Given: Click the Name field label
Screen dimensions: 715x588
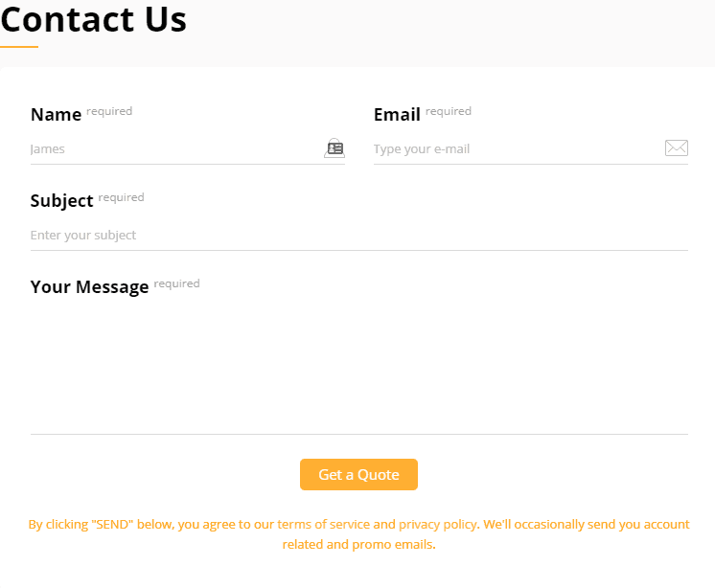Looking at the screenshot, I should (57, 114).
